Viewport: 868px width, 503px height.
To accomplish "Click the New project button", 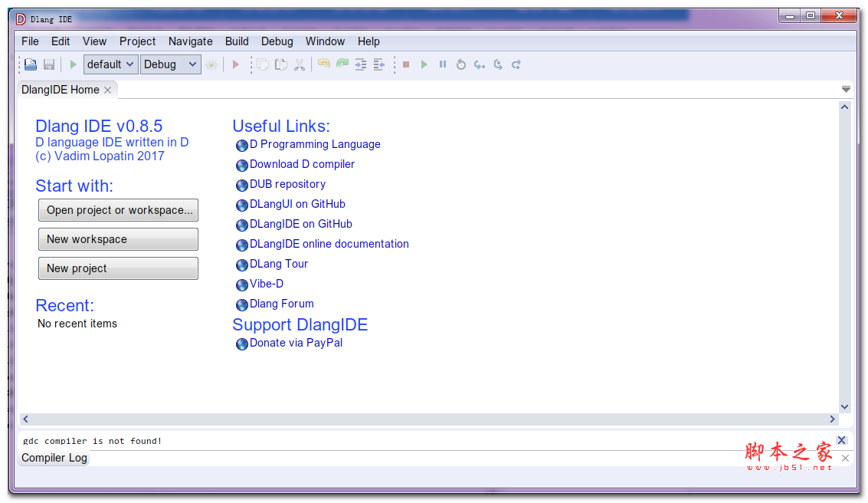I will 119,268.
